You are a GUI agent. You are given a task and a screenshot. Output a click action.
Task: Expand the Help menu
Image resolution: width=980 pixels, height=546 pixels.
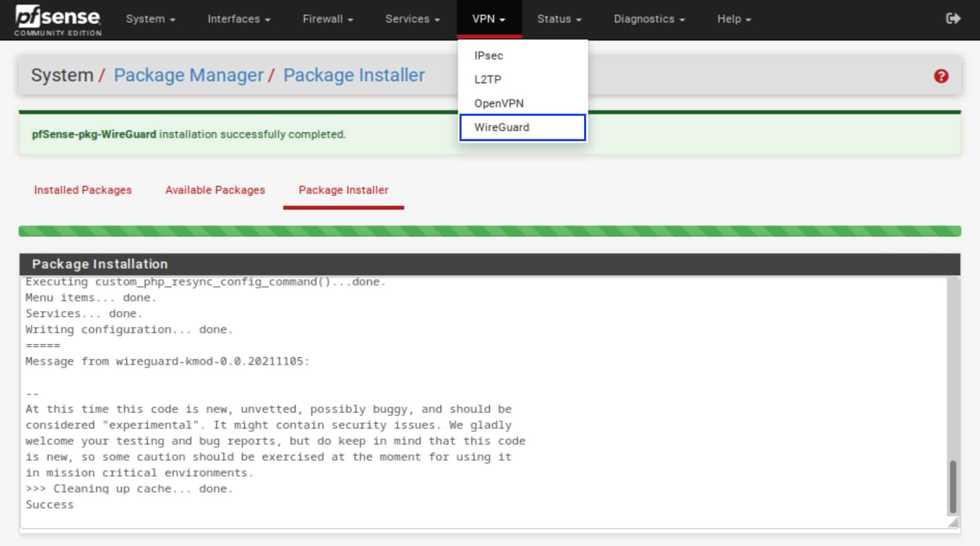click(734, 19)
